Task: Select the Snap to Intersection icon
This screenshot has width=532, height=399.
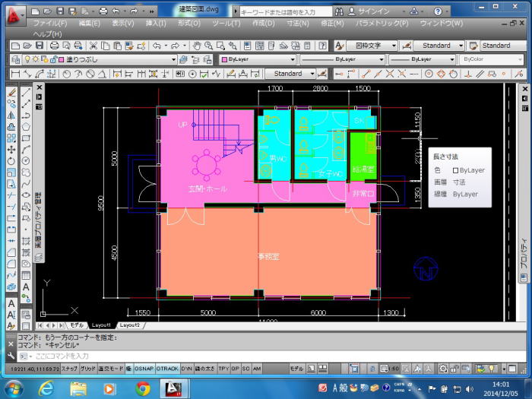Action: 389,74
